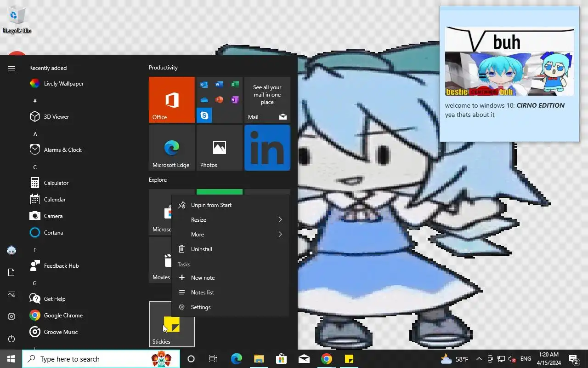Open notification action center
Image resolution: width=588 pixels, height=368 pixels.
click(574, 359)
